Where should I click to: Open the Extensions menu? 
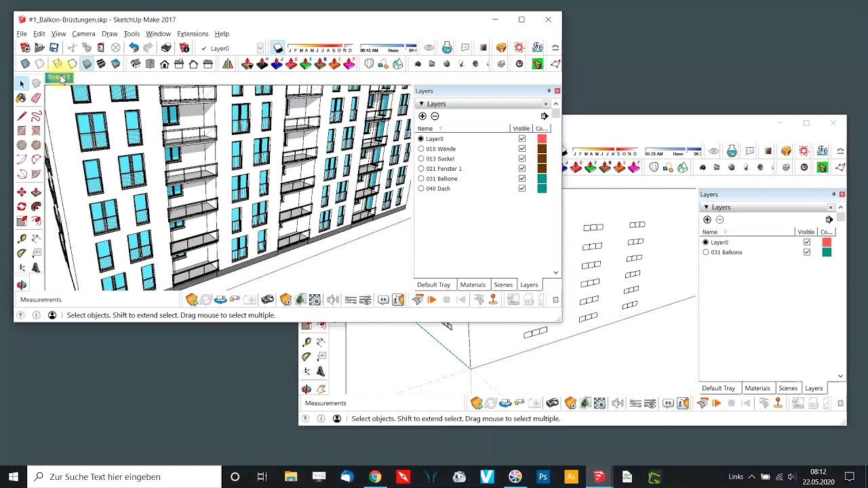point(193,34)
